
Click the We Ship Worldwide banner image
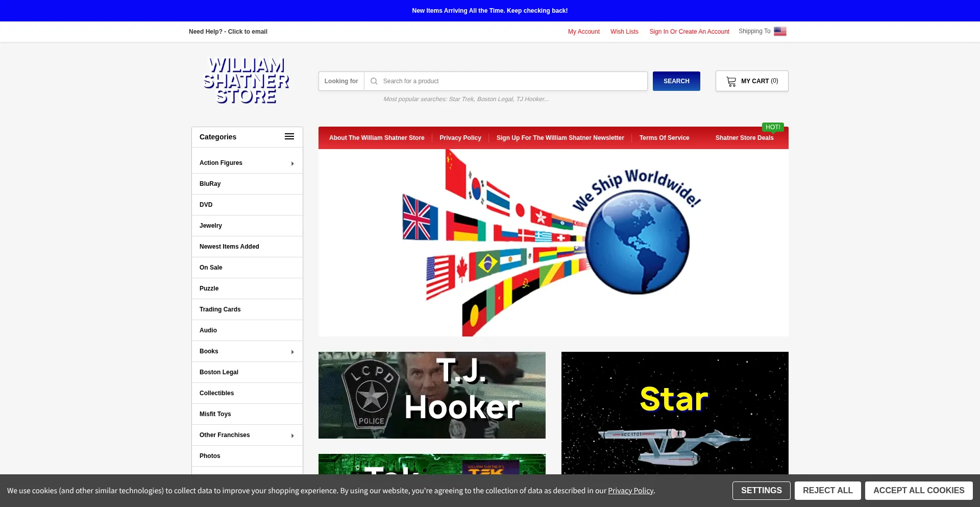coord(553,243)
